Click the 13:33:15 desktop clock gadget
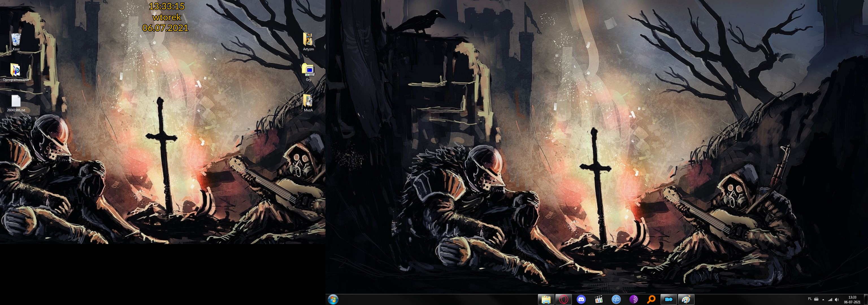This screenshot has width=868, height=305. point(166,6)
